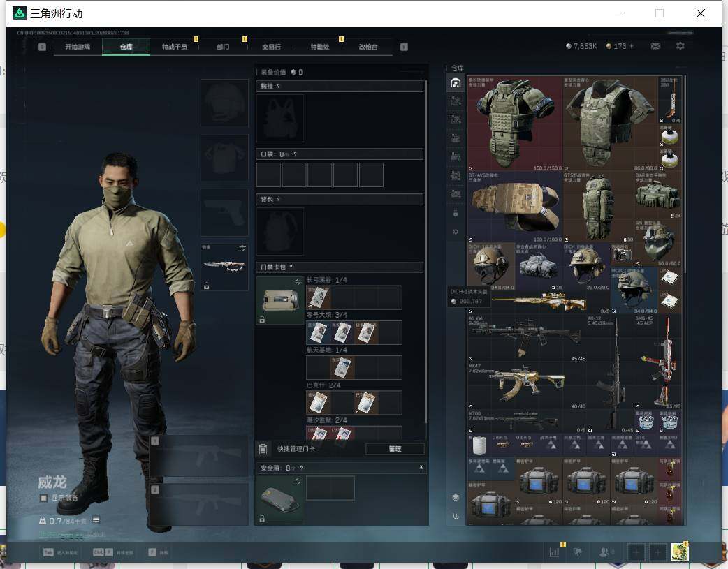The image size is (728, 569).
Task: Expand the 背包 section header
Action: [340, 199]
